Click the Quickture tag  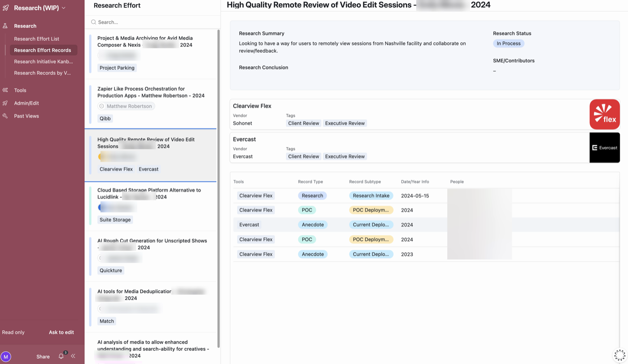tap(111, 270)
